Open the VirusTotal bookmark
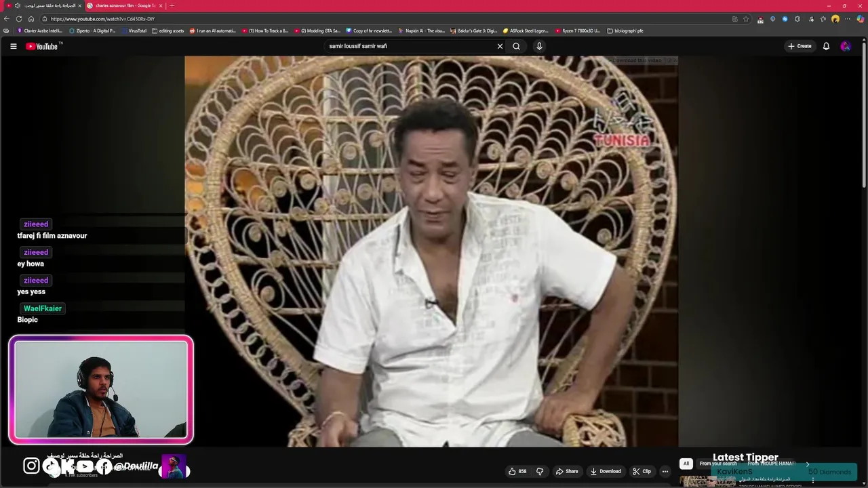 134,30
